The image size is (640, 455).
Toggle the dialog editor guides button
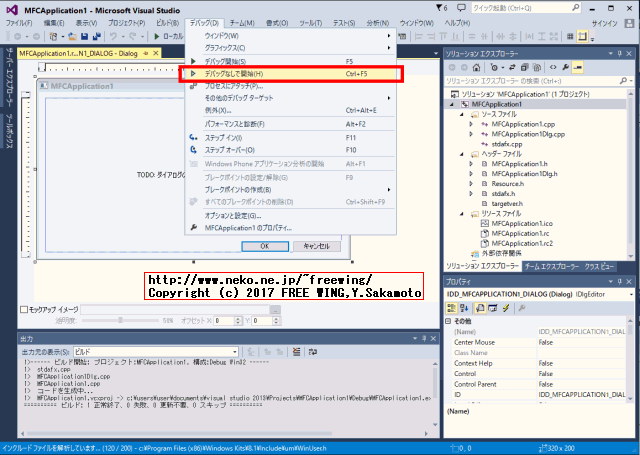coord(582,36)
